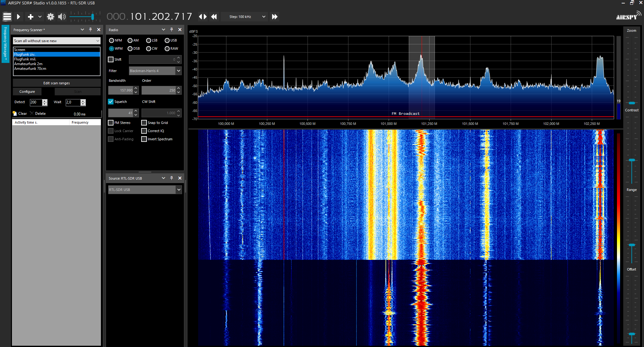Open 'Scan all without save new' dropdown
644x347 pixels.
coord(57,41)
